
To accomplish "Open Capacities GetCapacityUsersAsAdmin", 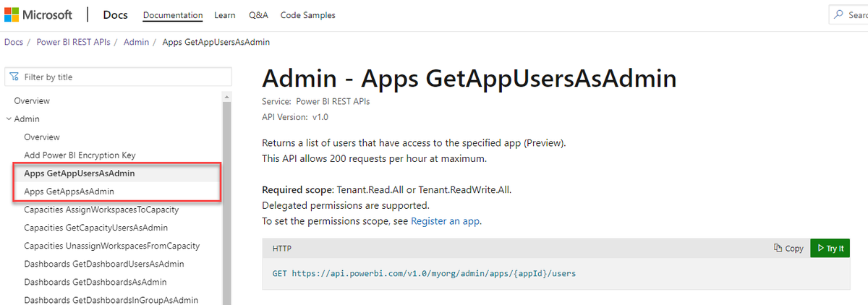I will [95, 228].
